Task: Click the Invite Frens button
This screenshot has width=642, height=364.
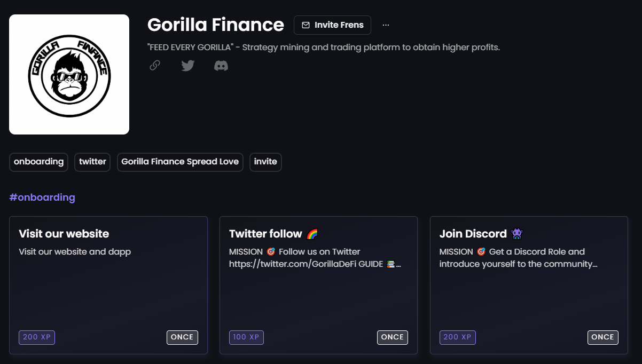Action: click(x=332, y=25)
